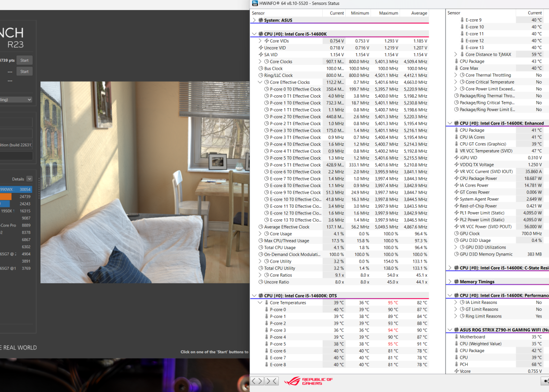Click the Sensor column header in left sensor panel
Screen dimensions: 549x392
[x=287, y=13]
